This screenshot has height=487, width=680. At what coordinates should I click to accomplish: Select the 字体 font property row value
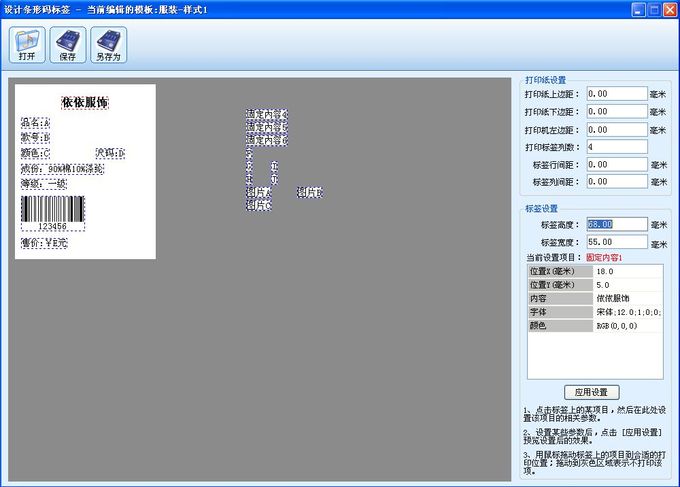pyautogui.click(x=627, y=312)
